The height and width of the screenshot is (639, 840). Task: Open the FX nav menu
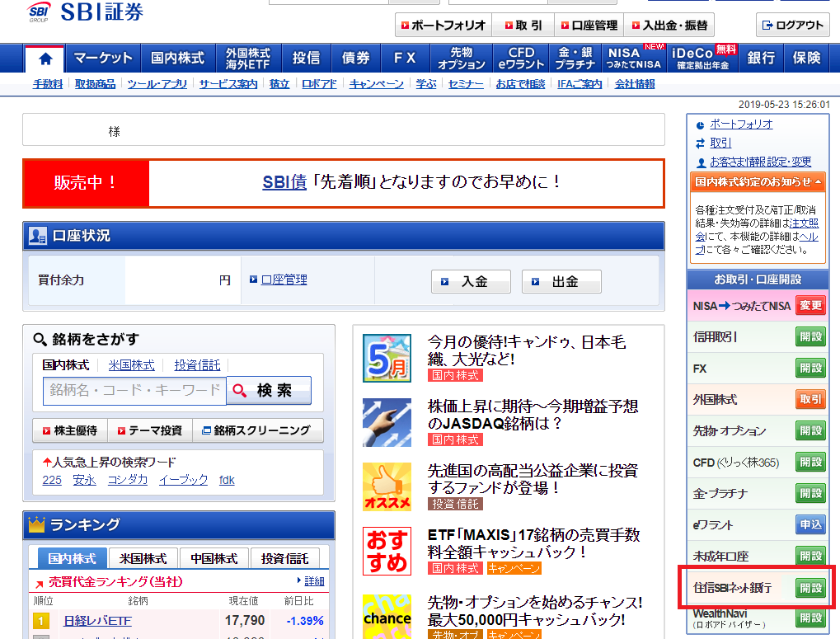click(405, 58)
